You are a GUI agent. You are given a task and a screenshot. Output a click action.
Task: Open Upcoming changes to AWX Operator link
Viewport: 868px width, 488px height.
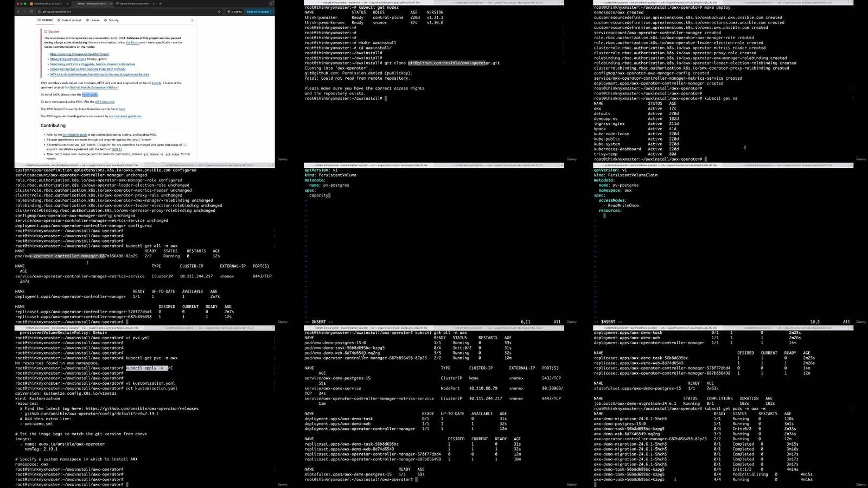pyautogui.click(x=87, y=69)
